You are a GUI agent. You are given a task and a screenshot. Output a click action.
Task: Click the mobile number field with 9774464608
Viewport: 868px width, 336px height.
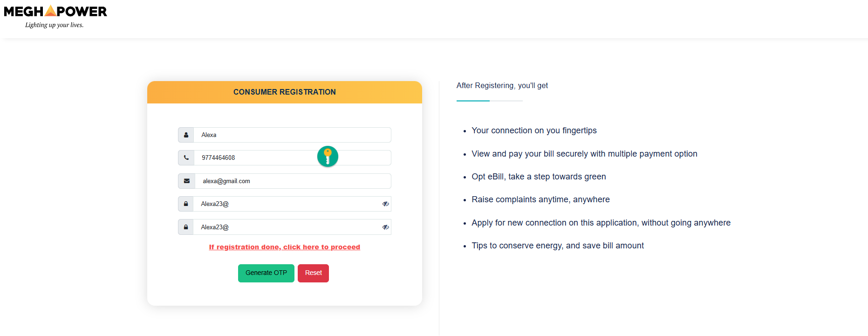256,158
